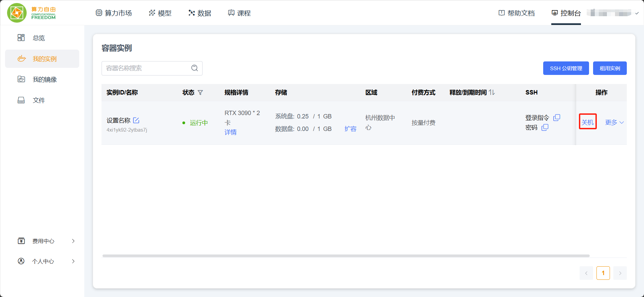The width and height of the screenshot is (644, 297).
Task: Click the 按量付费 cell text
Action: 423,123
